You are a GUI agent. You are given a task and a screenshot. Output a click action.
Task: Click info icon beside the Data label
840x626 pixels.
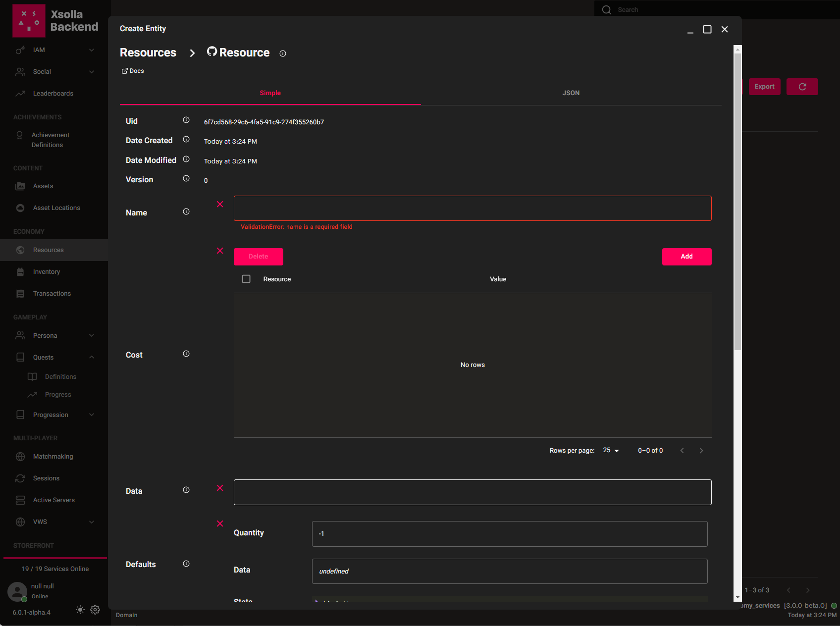click(x=186, y=490)
